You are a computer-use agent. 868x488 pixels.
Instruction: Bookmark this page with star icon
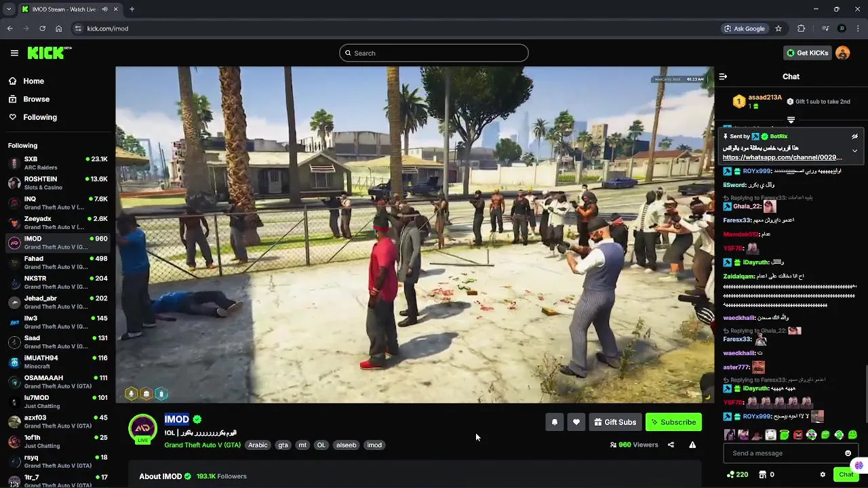click(778, 28)
